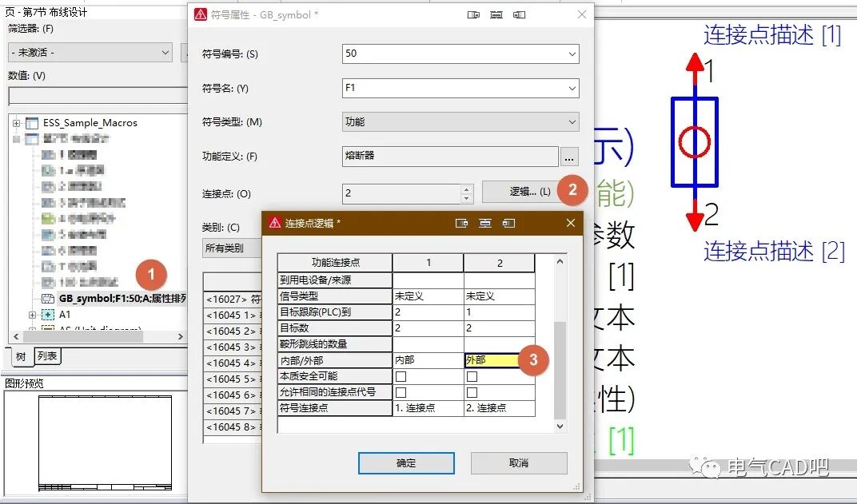Increase 连接点 count with up arrow
Image resolution: width=857 pixels, height=504 pixels.
click(x=466, y=189)
